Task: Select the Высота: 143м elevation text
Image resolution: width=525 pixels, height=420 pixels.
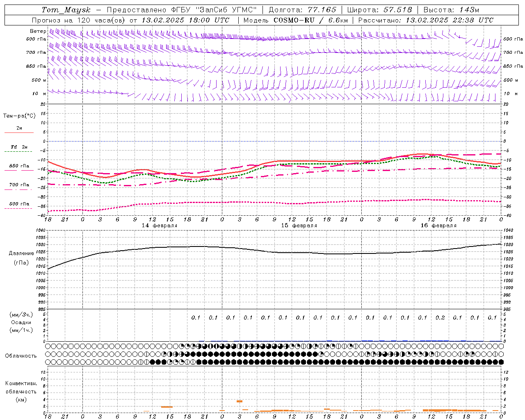Action: [451, 10]
